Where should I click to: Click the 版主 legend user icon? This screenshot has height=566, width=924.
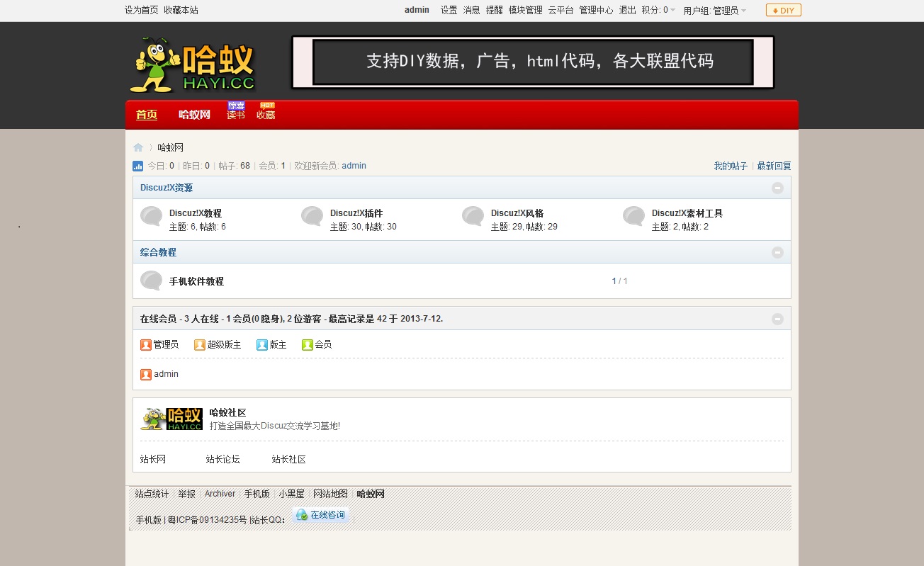[262, 345]
